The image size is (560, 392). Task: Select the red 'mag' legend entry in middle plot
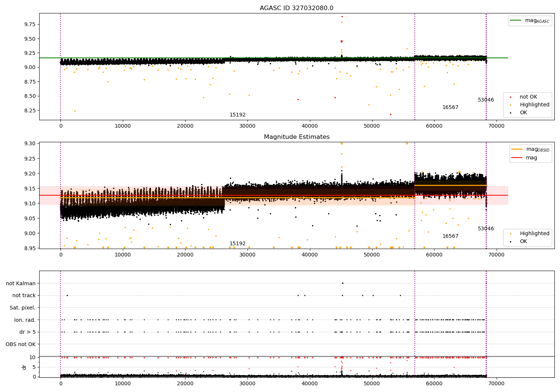click(x=525, y=158)
